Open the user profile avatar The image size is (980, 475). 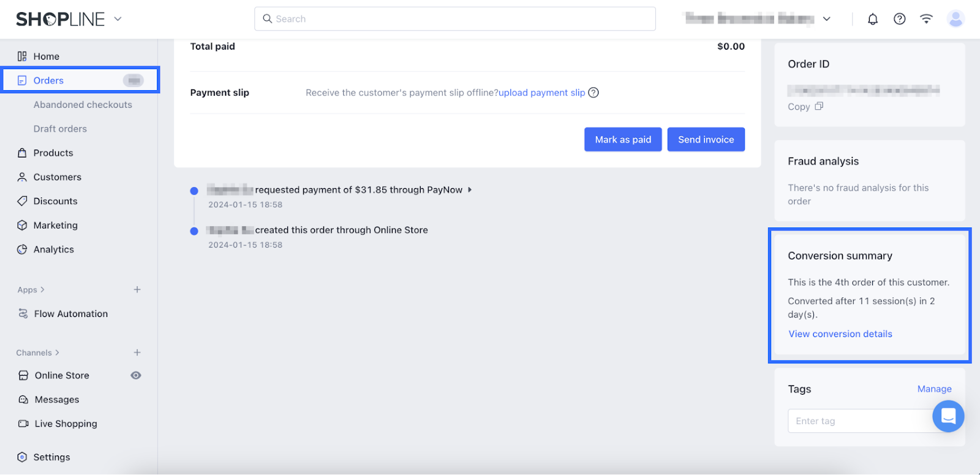coord(956,19)
